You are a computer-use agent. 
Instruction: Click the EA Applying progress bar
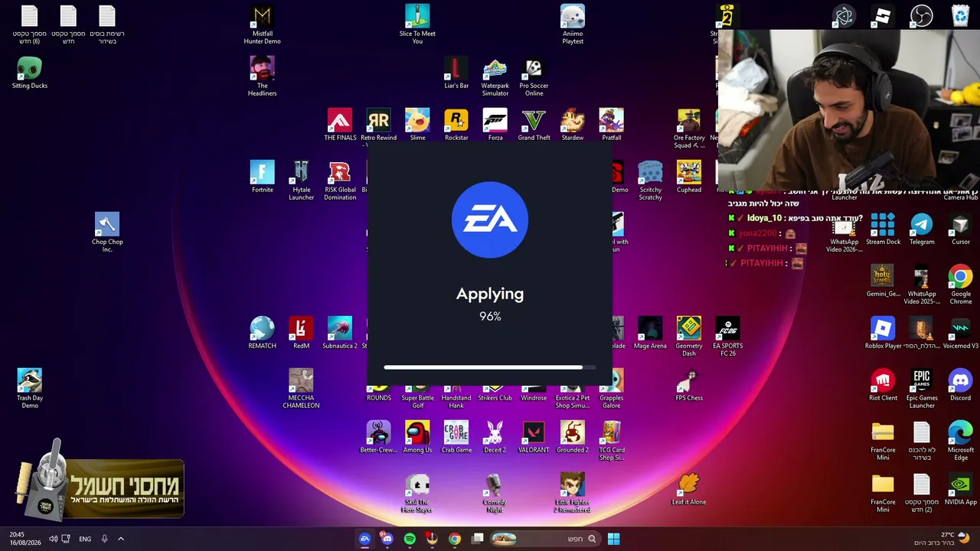[489, 367]
